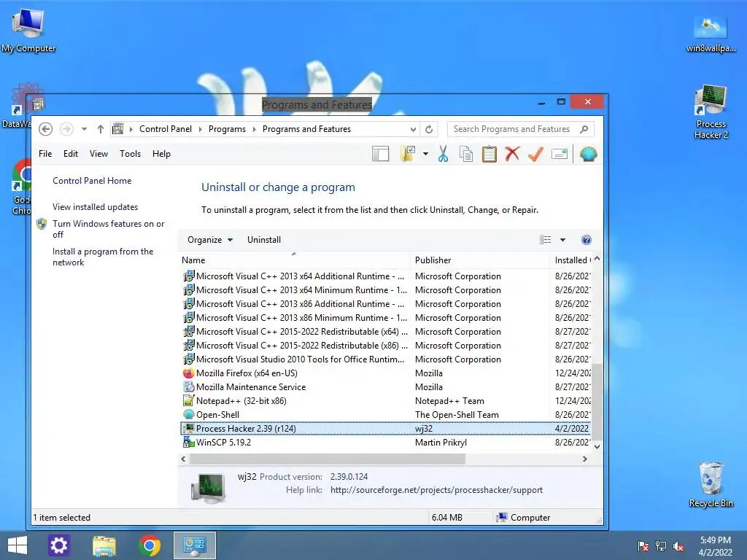Click the orange checkmark Properties toolbar icon

536,154
